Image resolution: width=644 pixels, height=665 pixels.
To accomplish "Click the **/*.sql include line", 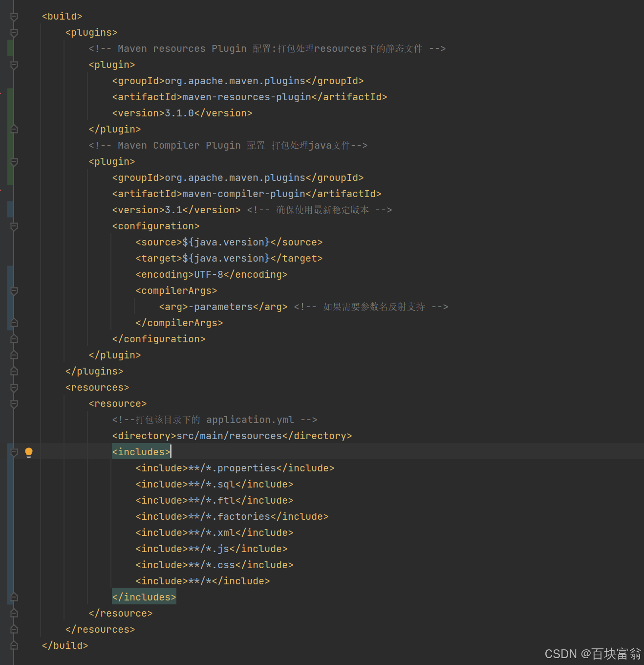I will [215, 485].
